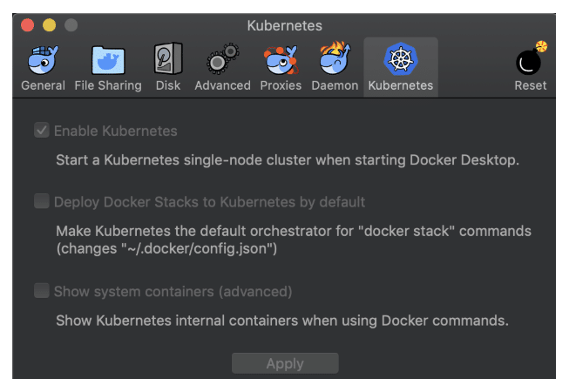Screen dimensions: 569x392
Task: Click 'Show Kubernetes internal containers' description
Action: [x=282, y=321]
